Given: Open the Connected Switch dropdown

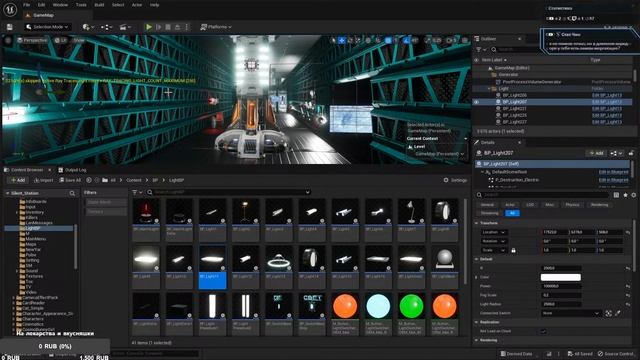Looking at the screenshot, I should pos(571,313).
